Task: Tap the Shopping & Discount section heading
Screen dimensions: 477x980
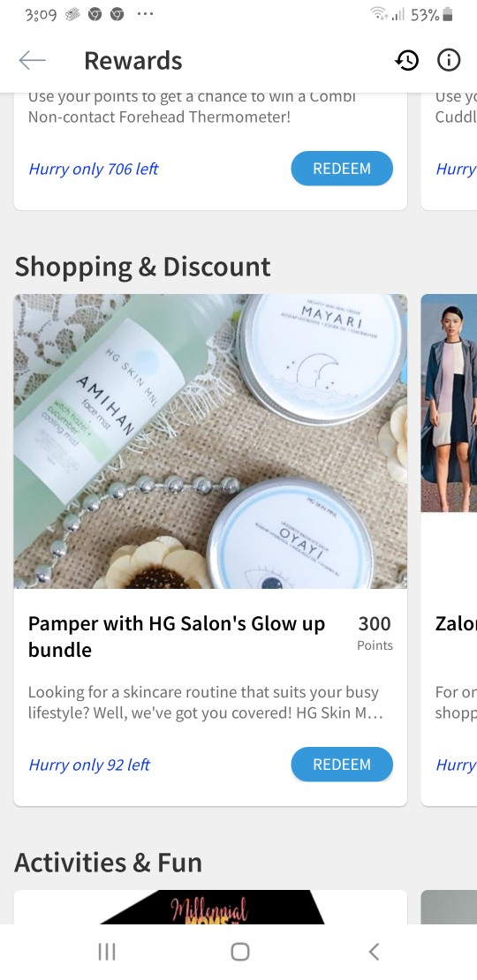Action: [142, 267]
